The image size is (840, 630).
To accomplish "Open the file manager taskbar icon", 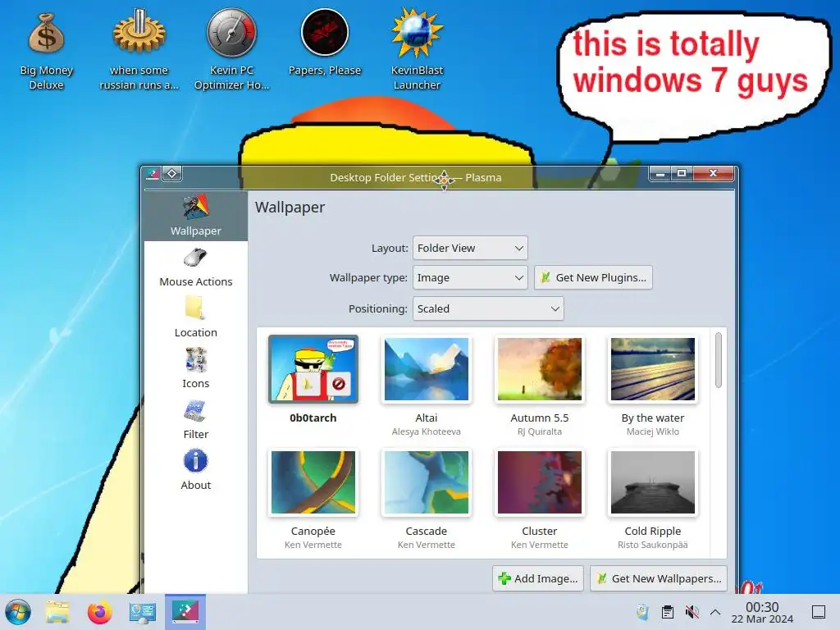I will pyautogui.click(x=57, y=612).
